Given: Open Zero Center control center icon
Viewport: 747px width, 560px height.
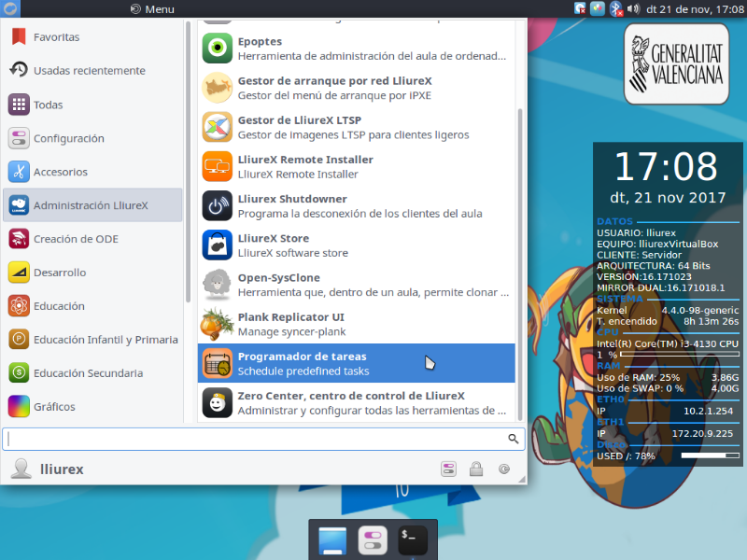Looking at the screenshot, I should point(218,403).
